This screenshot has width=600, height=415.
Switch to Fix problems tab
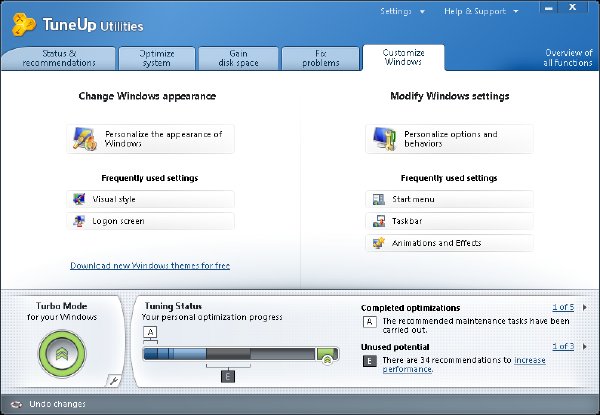[321, 59]
